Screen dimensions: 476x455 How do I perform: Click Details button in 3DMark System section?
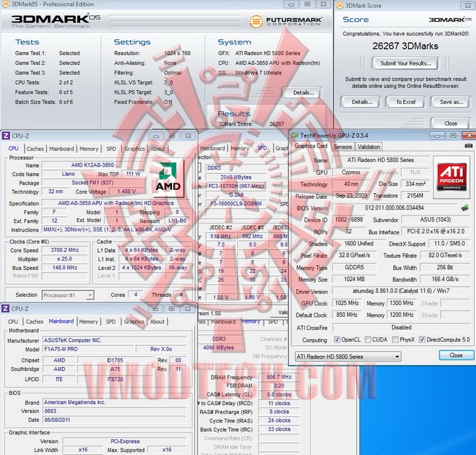(303, 93)
